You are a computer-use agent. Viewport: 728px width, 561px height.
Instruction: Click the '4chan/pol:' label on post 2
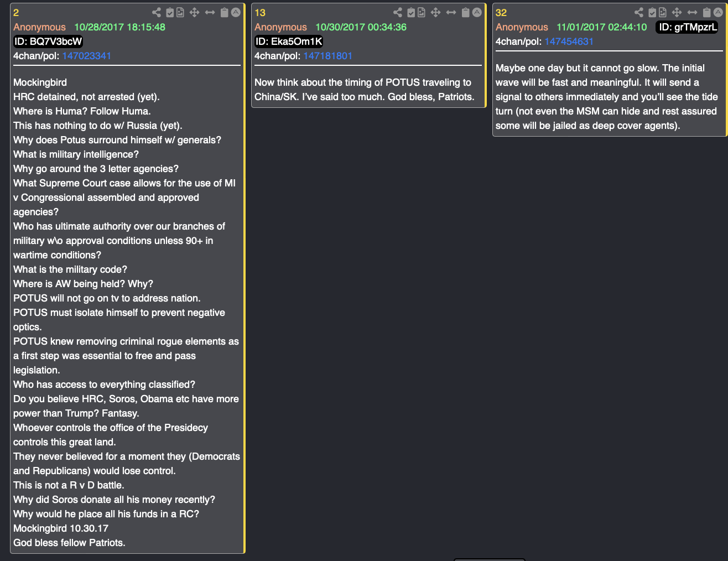coord(37,56)
